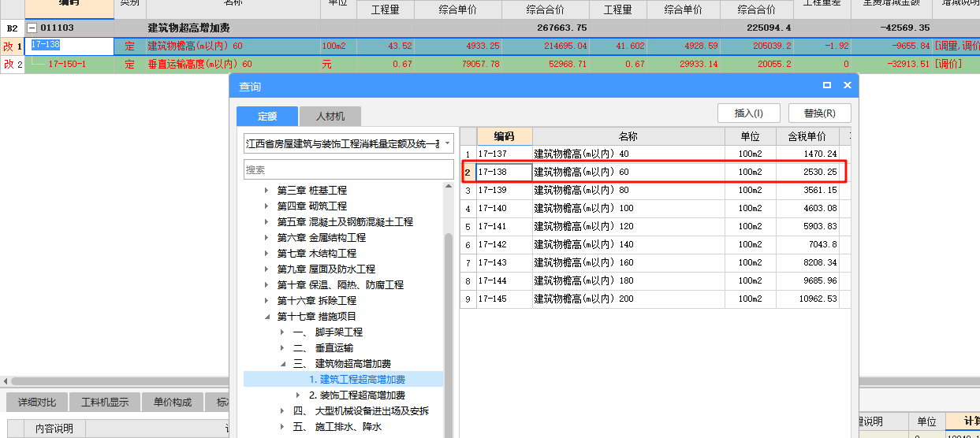This screenshot has height=438, width=980.
Task: Open the 工料机显示 tab
Action: point(105,403)
